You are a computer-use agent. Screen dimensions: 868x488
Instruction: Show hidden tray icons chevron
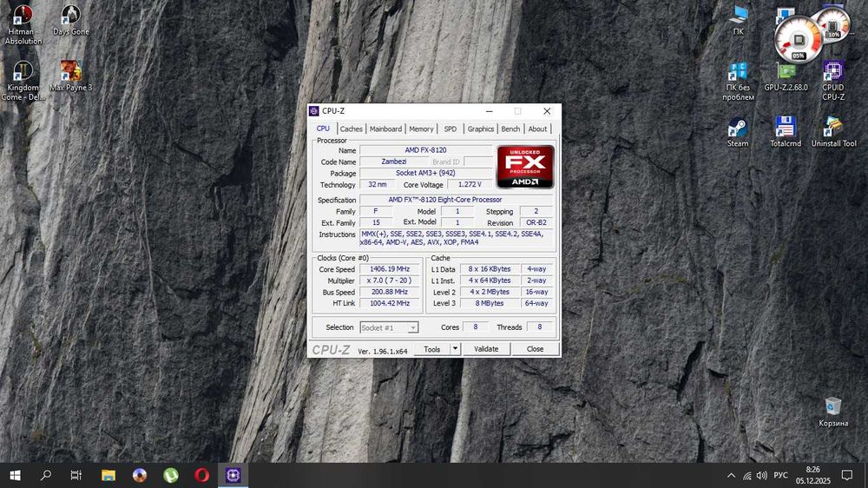(731, 476)
